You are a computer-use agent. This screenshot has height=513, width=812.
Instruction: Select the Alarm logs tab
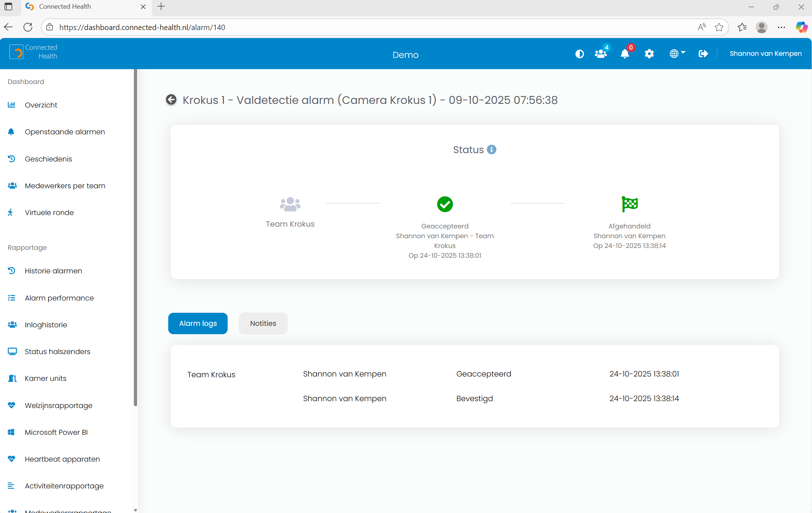pos(198,323)
